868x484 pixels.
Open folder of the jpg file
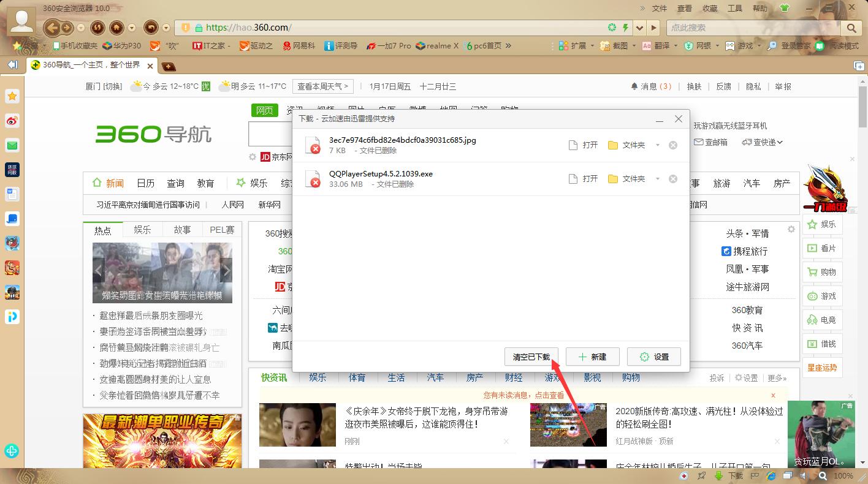626,145
